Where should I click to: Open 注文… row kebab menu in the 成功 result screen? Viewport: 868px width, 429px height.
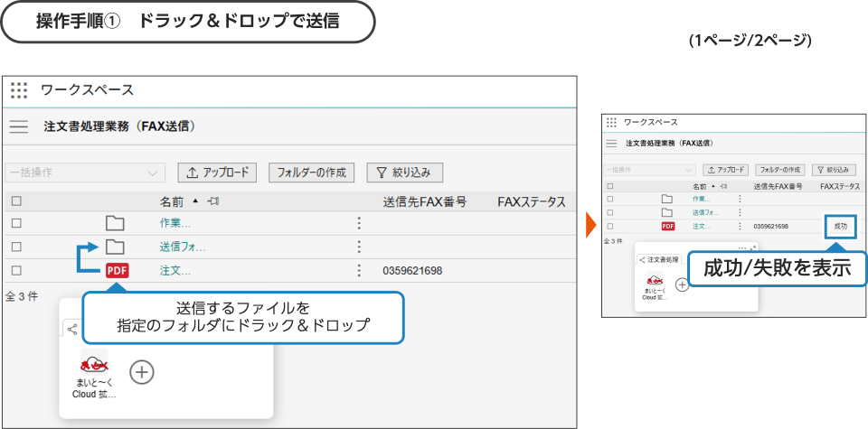coord(740,226)
